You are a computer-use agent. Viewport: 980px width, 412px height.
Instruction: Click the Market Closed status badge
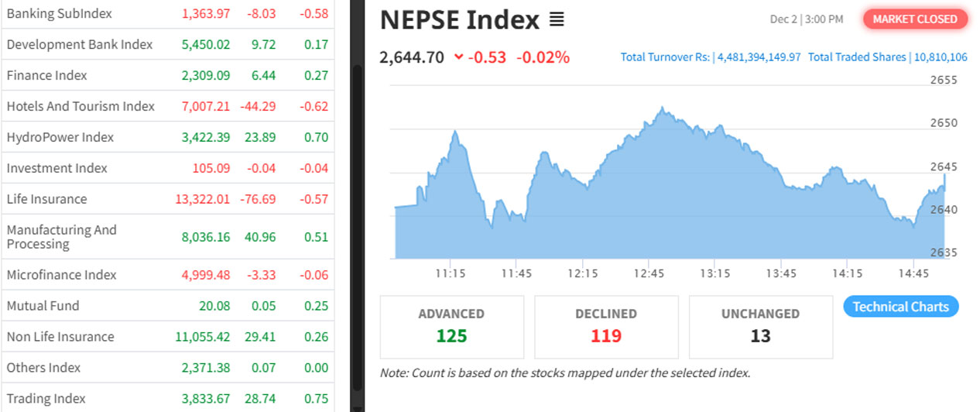point(915,19)
